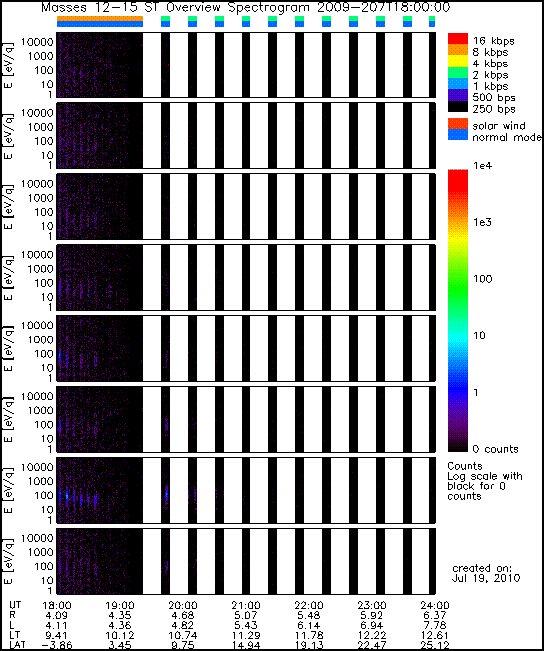Screen dimensions: 544x651
Task: Select the green 2 kbps legend swatch
Action: [458, 73]
